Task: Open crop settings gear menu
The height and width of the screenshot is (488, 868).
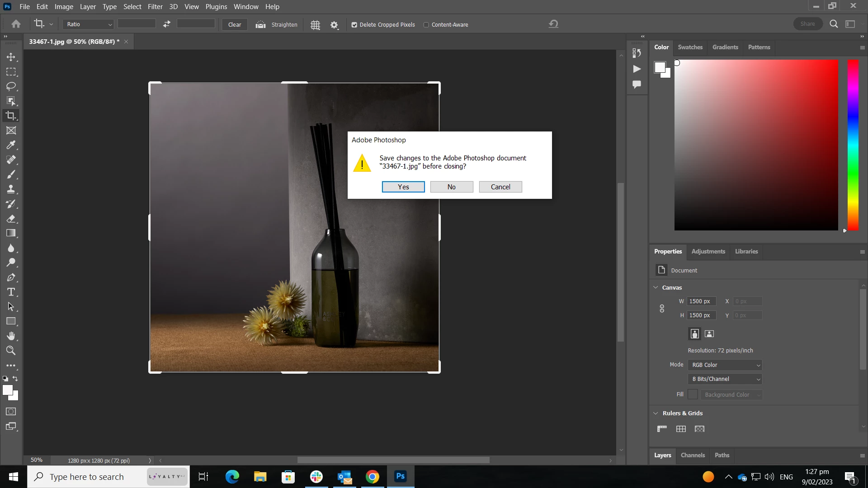Action: coord(334,25)
